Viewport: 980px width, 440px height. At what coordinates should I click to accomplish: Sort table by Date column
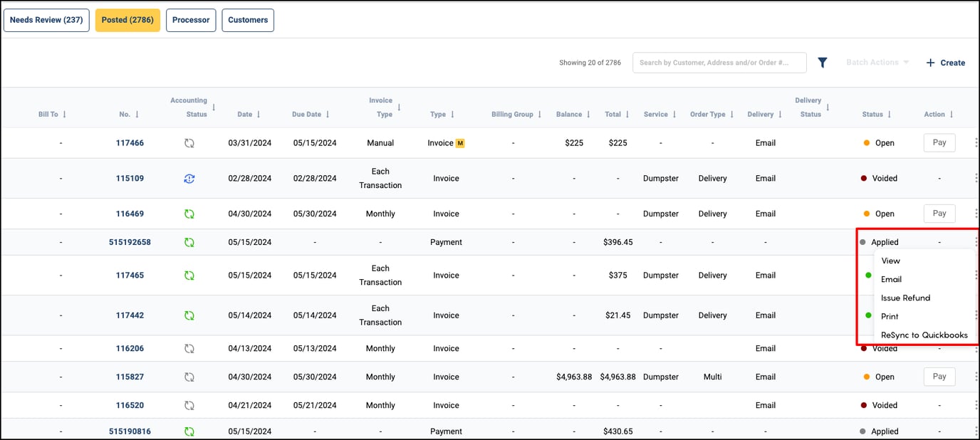tap(249, 115)
